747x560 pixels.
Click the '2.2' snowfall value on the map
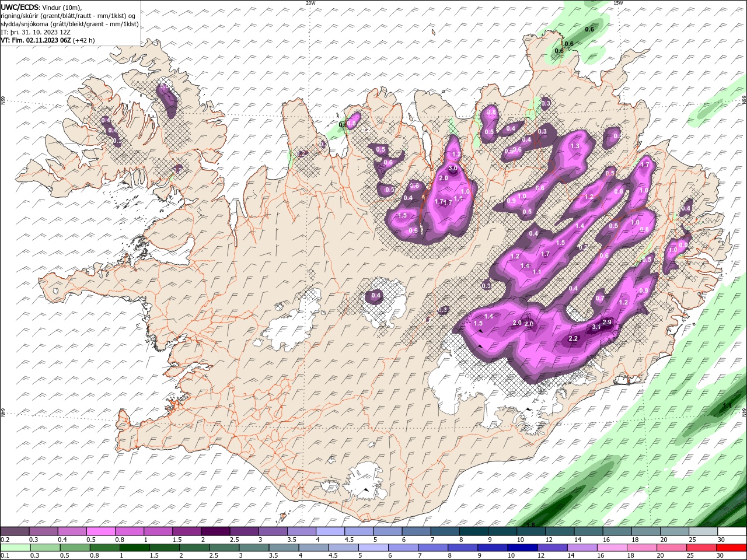click(x=573, y=338)
